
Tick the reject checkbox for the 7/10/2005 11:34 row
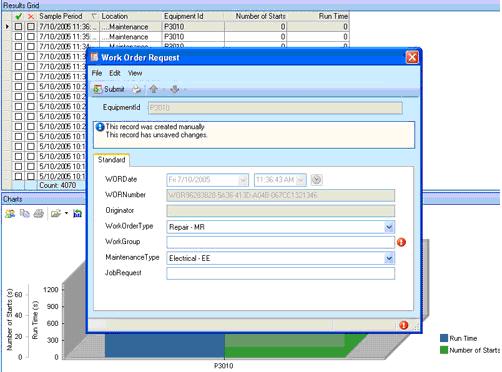pos(31,47)
